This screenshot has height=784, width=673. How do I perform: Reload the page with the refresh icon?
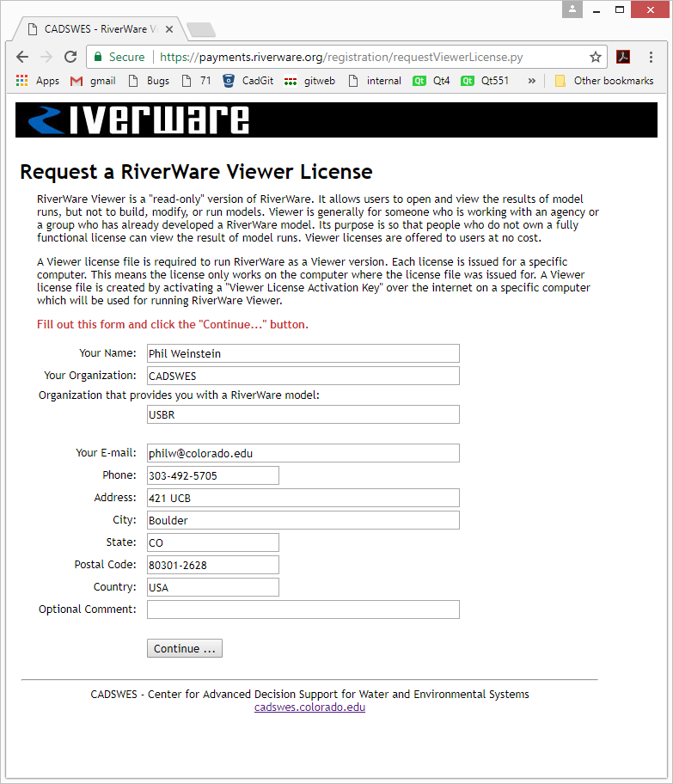[x=70, y=57]
